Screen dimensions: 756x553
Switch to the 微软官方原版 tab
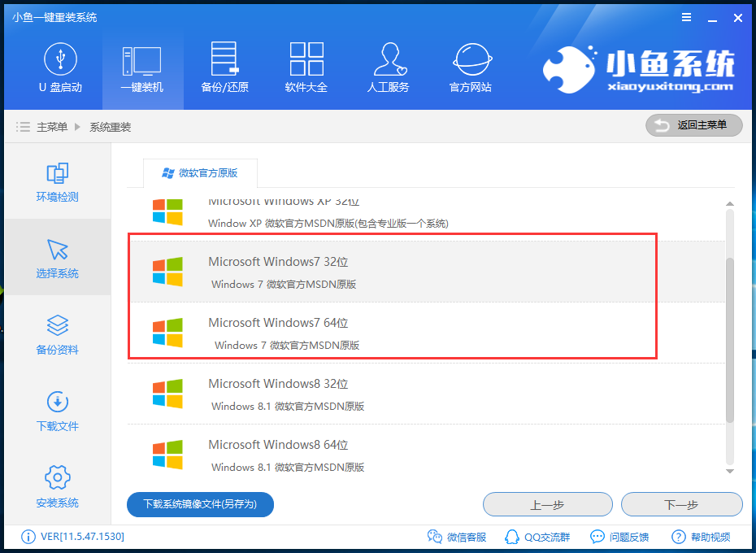pyautogui.click(x=202, y=173)
